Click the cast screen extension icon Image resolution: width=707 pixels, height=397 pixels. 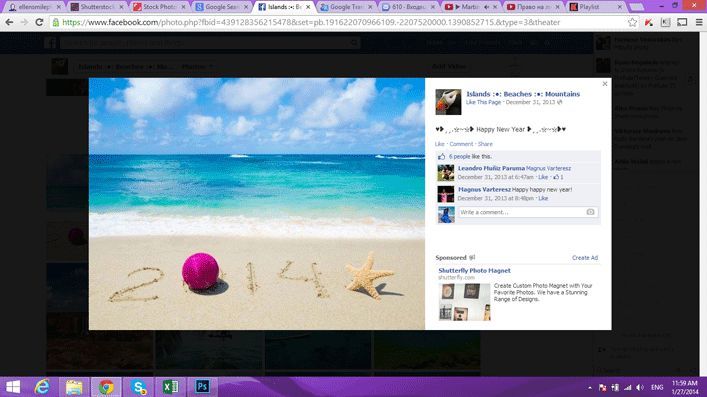click(682, 22)
